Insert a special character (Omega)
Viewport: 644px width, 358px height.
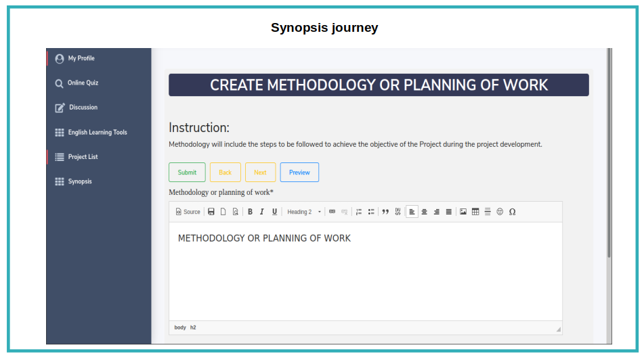pyautogui.click(x=512, y=212)
